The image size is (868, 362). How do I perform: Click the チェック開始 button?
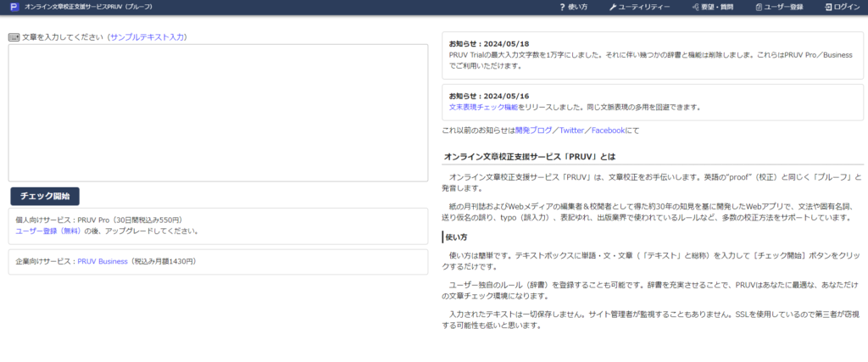45,196
